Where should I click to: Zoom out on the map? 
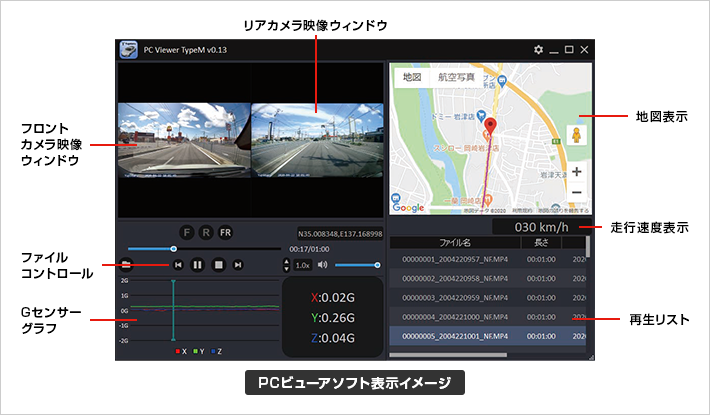tap(576, 192)
